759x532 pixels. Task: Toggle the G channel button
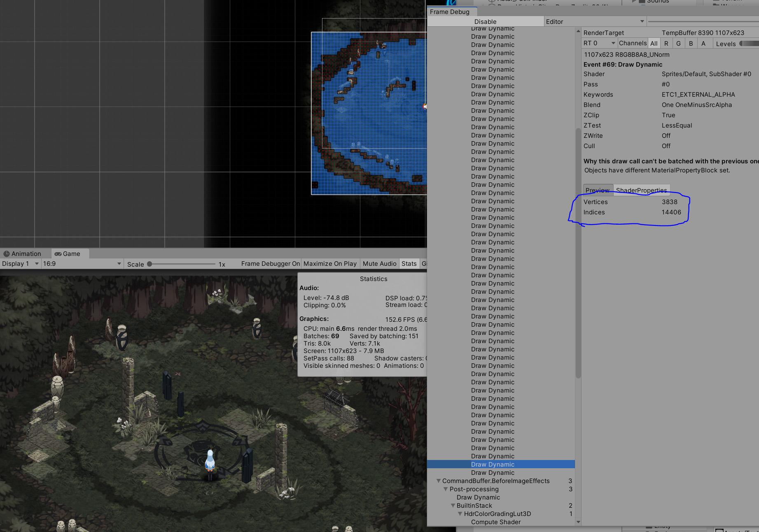(679, 43)
